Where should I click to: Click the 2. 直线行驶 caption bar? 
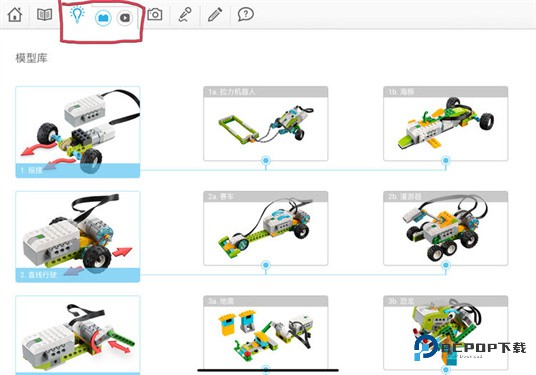[78, 275]
